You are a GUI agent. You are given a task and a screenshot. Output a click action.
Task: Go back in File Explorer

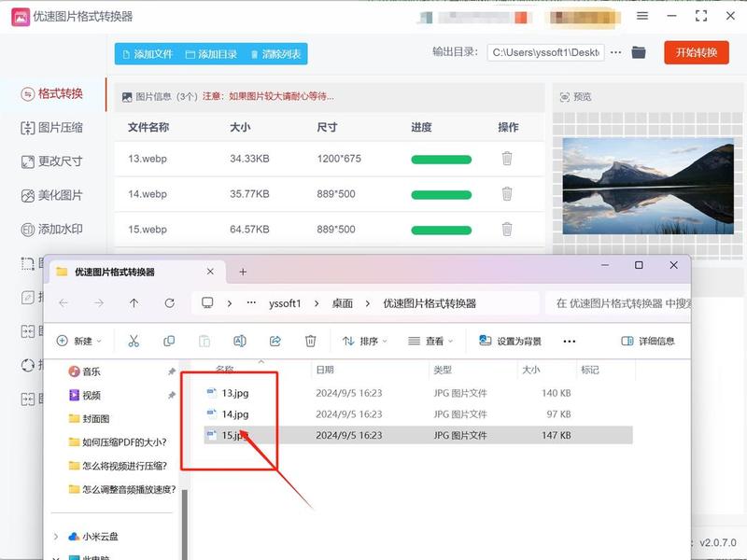tap(63, 302)
